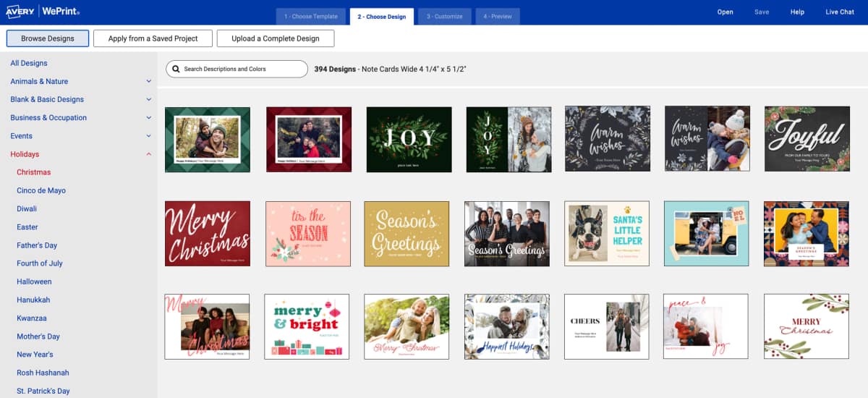
Task: Select Halloween subcategory
Action: coord(34,281)
